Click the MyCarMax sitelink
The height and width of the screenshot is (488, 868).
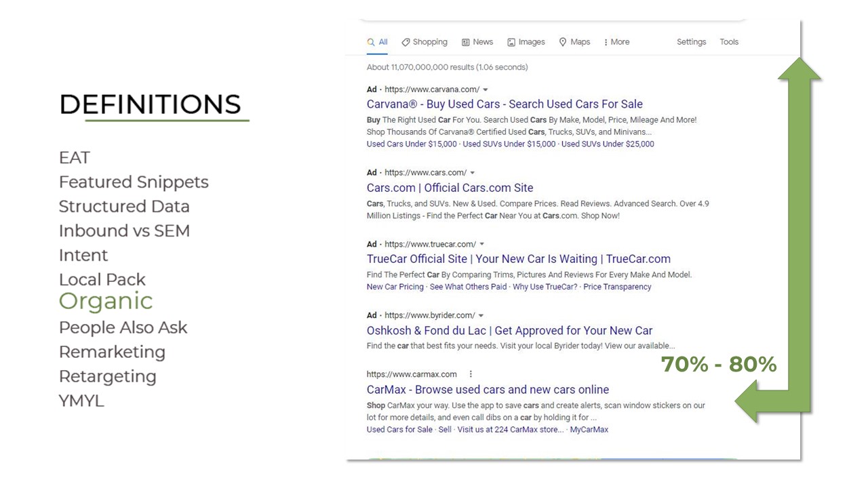589,430
